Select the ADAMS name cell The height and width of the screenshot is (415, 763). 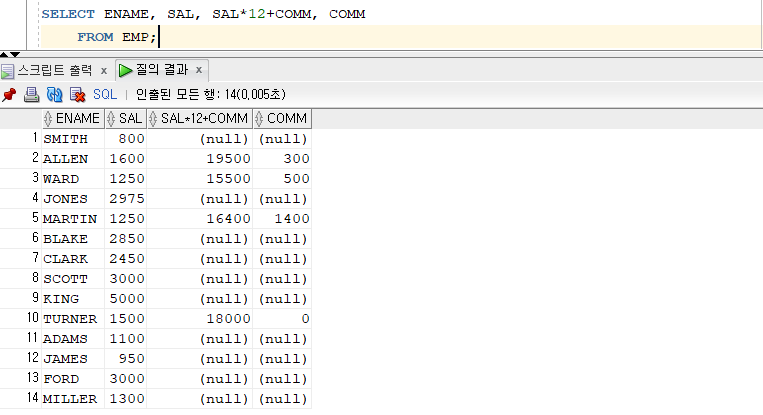(73, 339)
